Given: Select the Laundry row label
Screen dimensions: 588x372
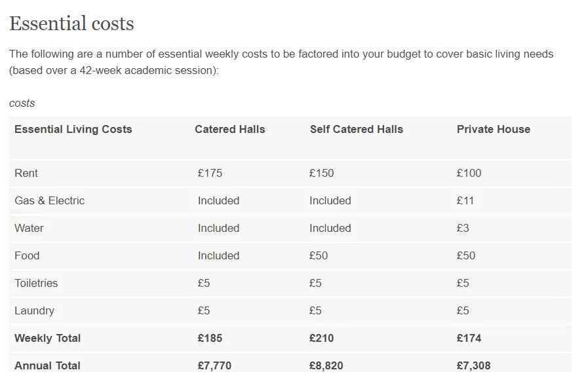Looking at the screenshot, I should [x=35, y=311].
